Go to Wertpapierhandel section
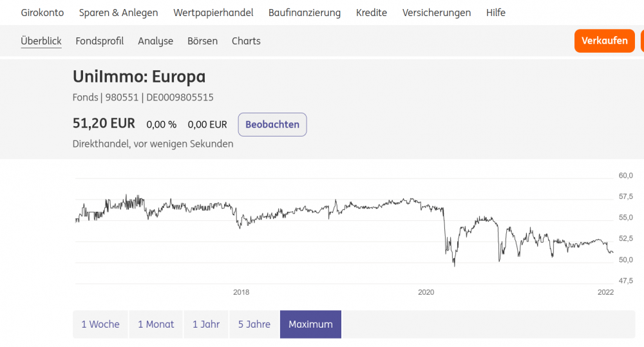The height and width of the screenshot is (347, 644). pyautogui.click(x=213, y=13)
